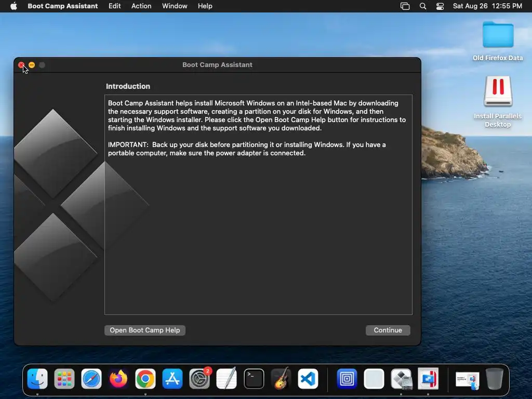Open the Boot Camp Assistant menu
Viewport: 532px width, 399px height.
(x=63, y=6)
